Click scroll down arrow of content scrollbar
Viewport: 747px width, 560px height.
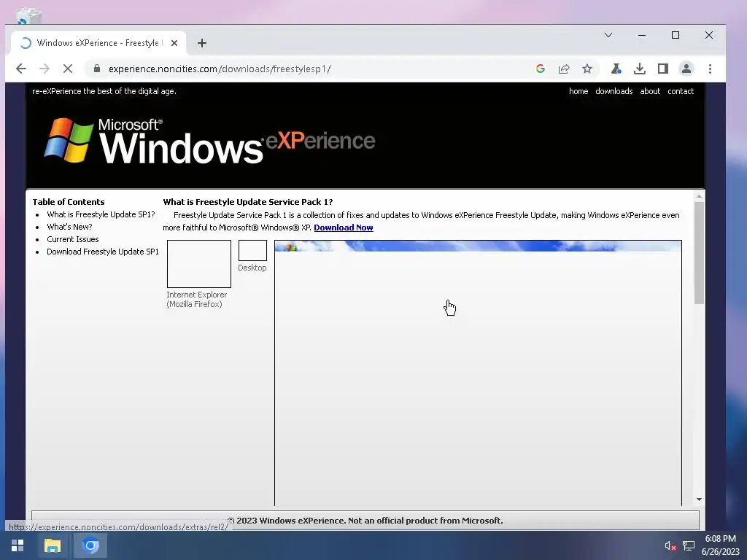pos(699,499)
